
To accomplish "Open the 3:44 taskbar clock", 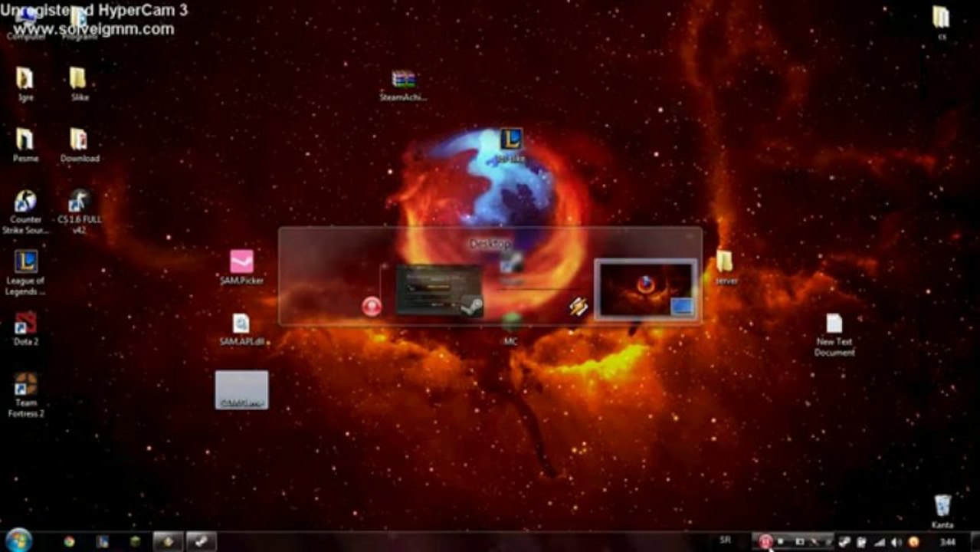I will tap(948, 542).
